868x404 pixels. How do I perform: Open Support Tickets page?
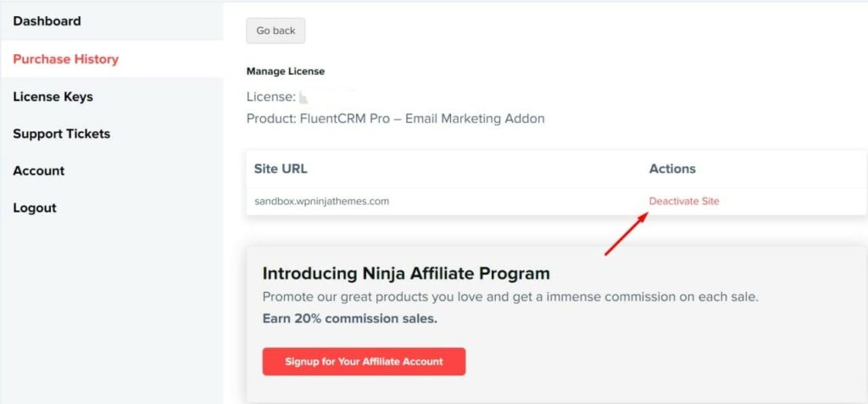pos(61,134)
